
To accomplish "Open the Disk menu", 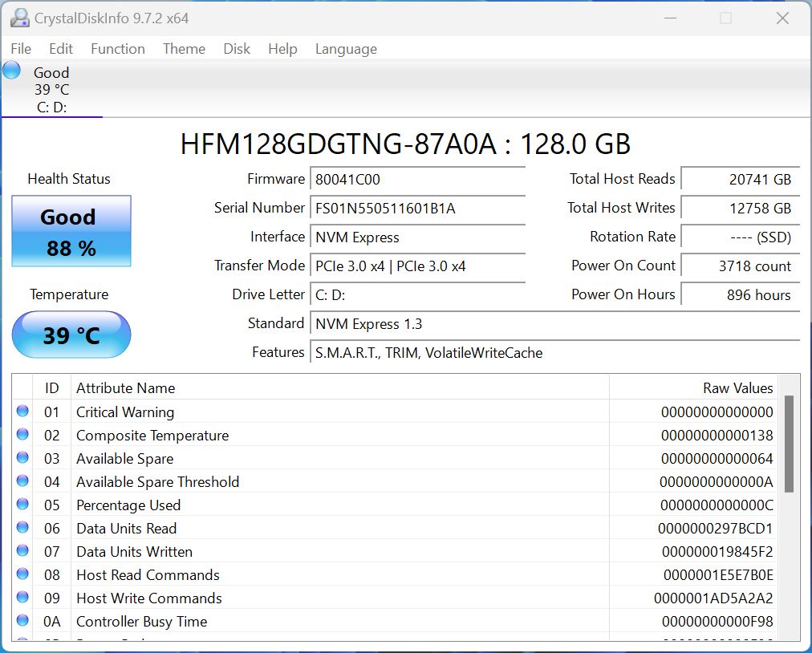I will point(237,49).
